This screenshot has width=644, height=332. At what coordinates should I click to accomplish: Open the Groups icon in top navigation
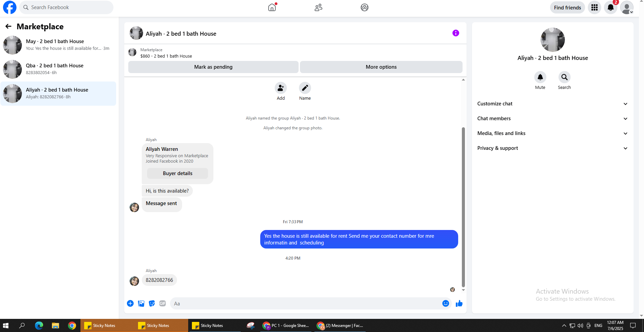coord(365,7)
